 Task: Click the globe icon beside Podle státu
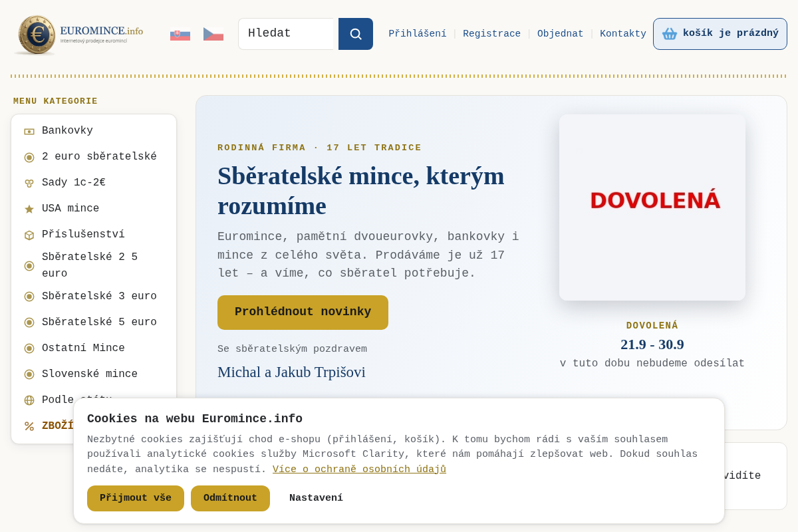[29, 400]
